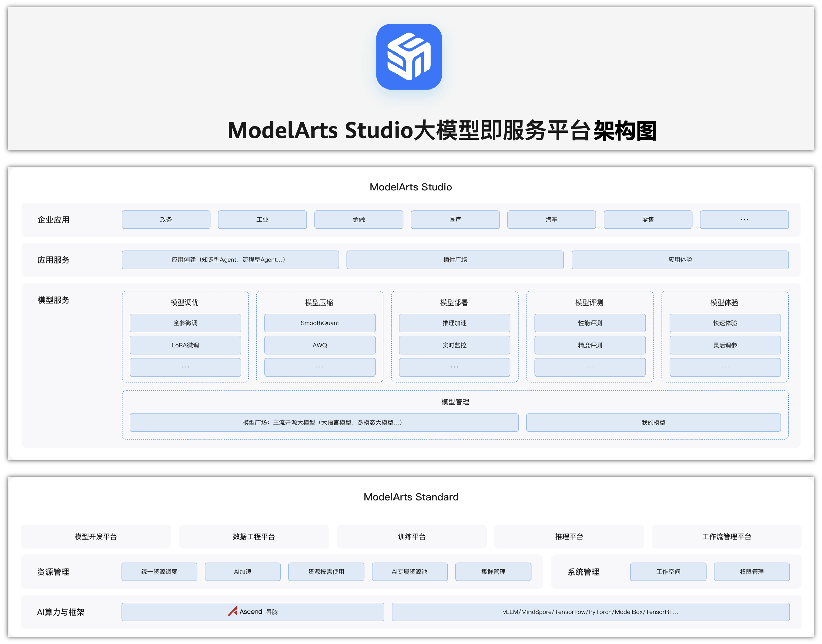Click the Ascend 昇腾 logo box
This screenshot has height=644, width=822.
click(252, 612)
